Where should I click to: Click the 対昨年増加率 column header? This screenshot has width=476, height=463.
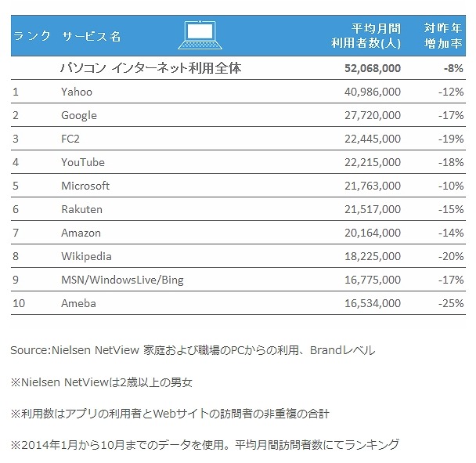click(x=442, y=36)
